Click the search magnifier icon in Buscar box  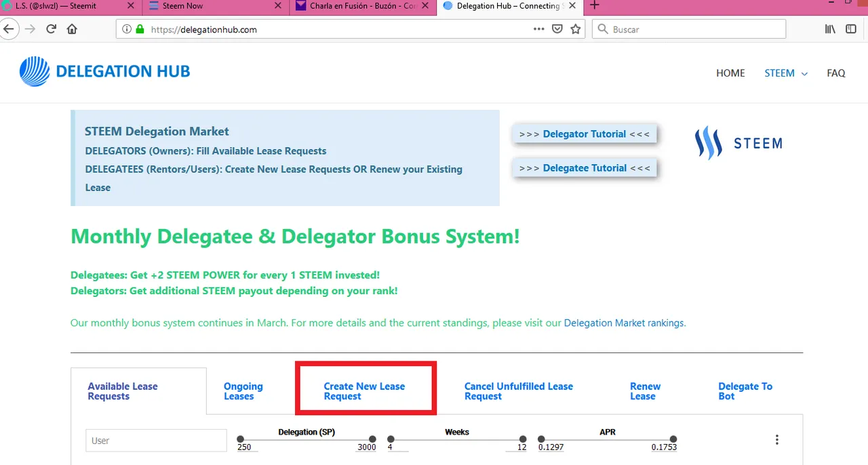[x=602, y=29]
